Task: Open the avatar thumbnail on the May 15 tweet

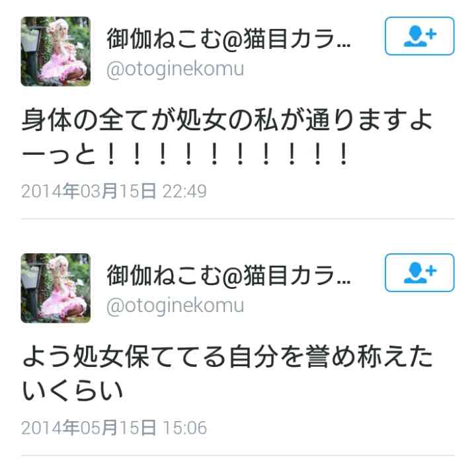Action: pyautogui.click(x=56, y=288)
